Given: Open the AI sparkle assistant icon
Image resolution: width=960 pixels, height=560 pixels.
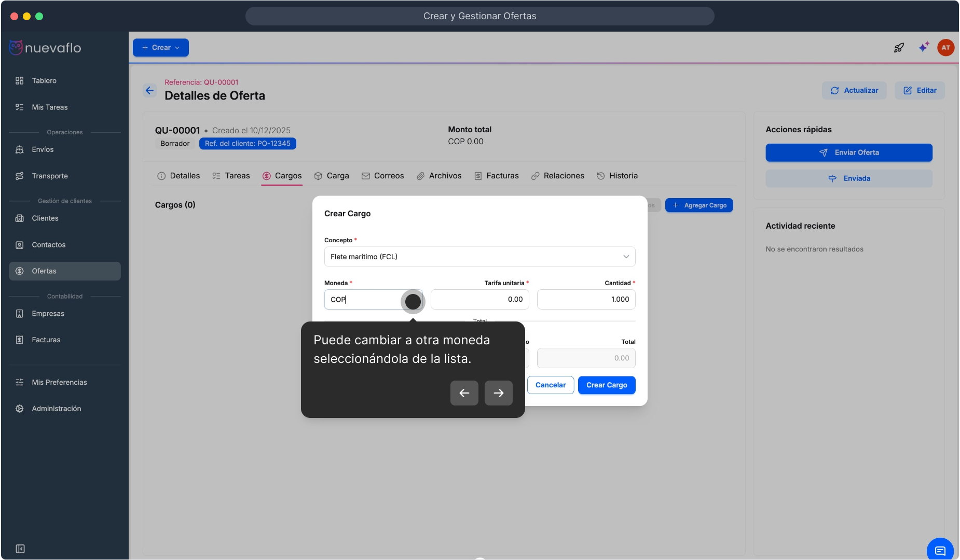Looking at the screenshot, I should pos(923,48).
